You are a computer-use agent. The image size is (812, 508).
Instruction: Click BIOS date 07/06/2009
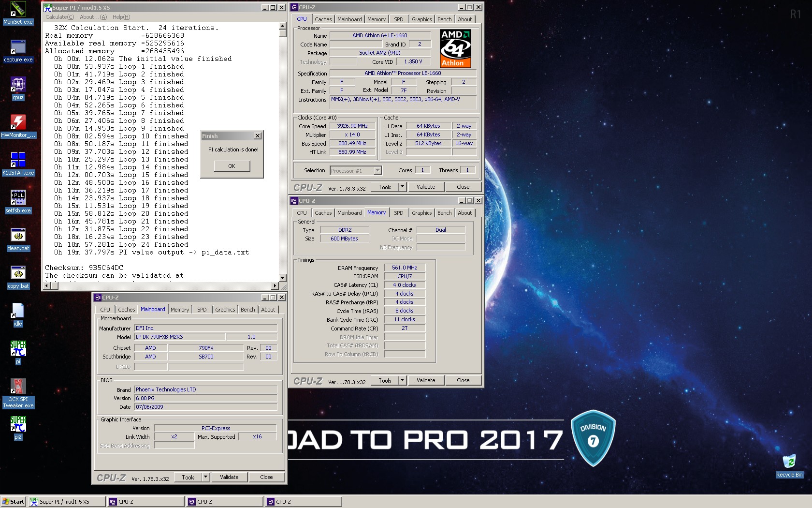pos(205,407)
